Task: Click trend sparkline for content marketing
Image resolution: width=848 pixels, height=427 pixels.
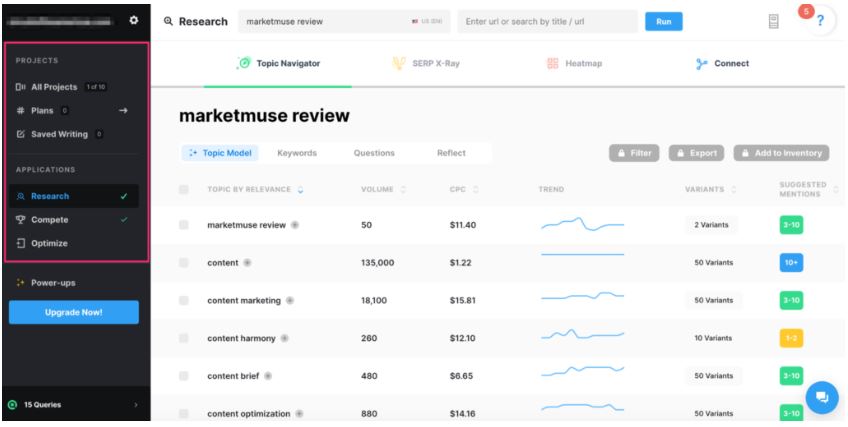Action: pyautogui.click(x=582, y=296)
